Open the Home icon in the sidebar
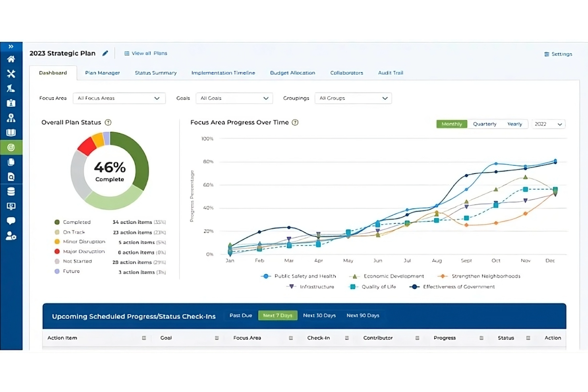The width and height of the screenshot is (588, 392). click(x=11, y=59)
